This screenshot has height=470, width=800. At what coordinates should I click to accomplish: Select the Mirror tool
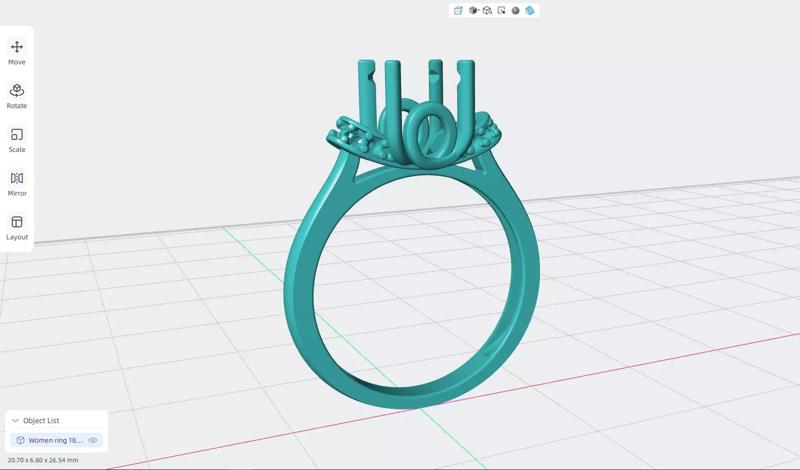click(x=16, y=184)
